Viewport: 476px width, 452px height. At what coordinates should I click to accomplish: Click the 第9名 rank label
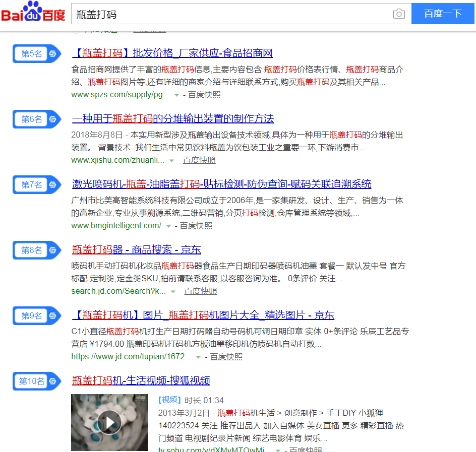click(32, 316)
